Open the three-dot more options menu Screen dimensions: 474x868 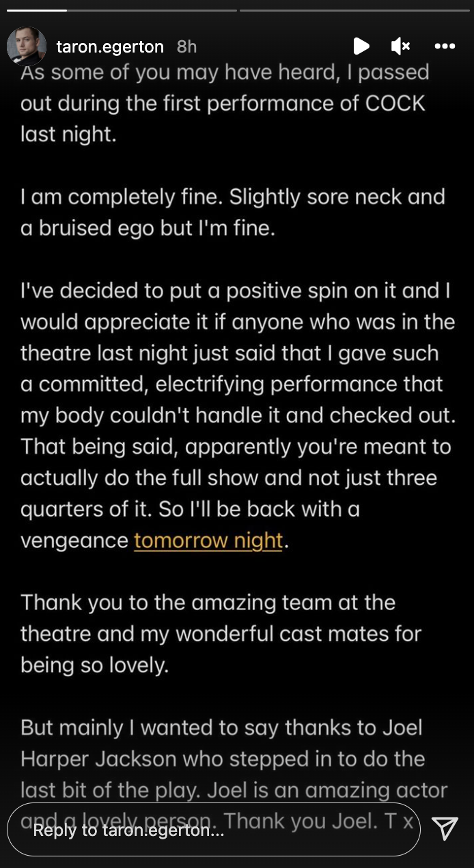[445, 46]
